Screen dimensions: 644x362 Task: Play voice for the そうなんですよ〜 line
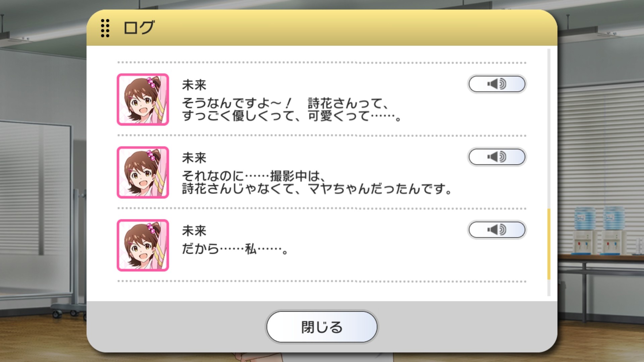(497, 84)
